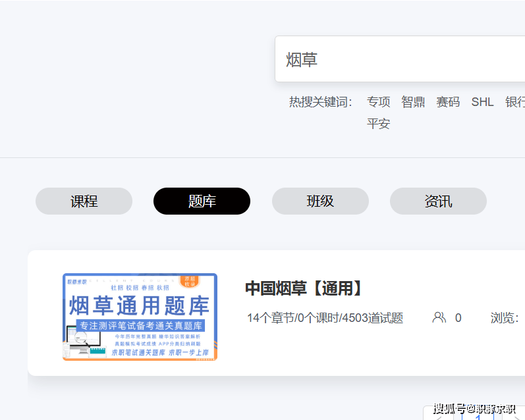Select hot keyword 平安
The image size is (525, 420).
pos(378,124)
